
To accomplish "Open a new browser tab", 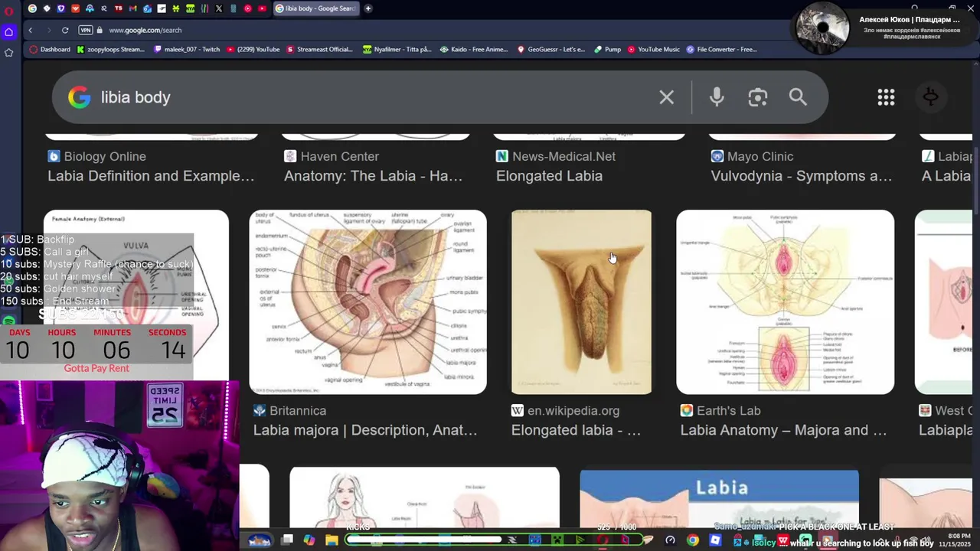I will [368, 8].
